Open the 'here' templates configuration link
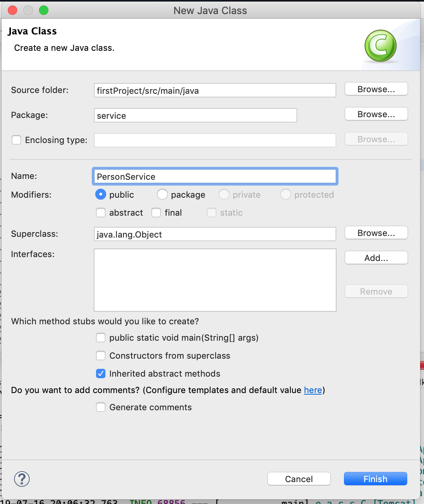This screenshot has height=504, width=424. 313,390
